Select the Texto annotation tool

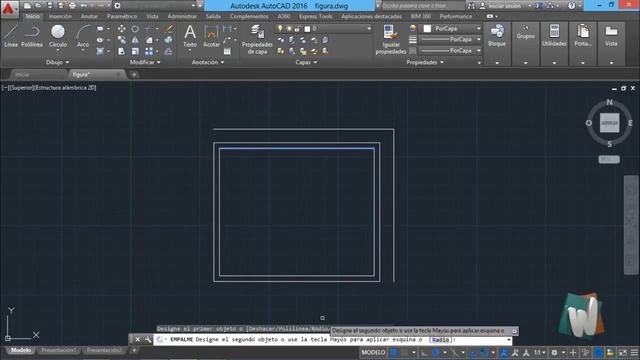pyautogui.click(x=190, y=36)
